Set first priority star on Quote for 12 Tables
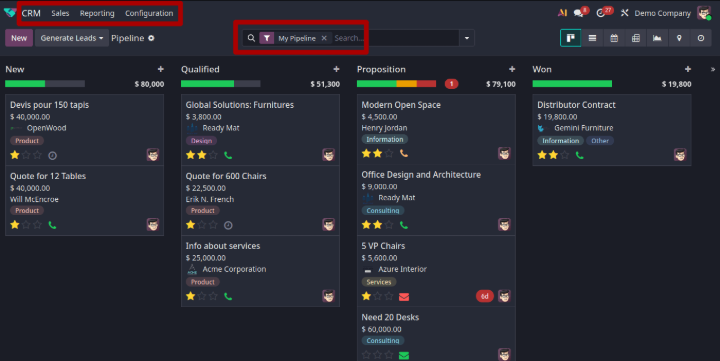 (x=15, y=225)
